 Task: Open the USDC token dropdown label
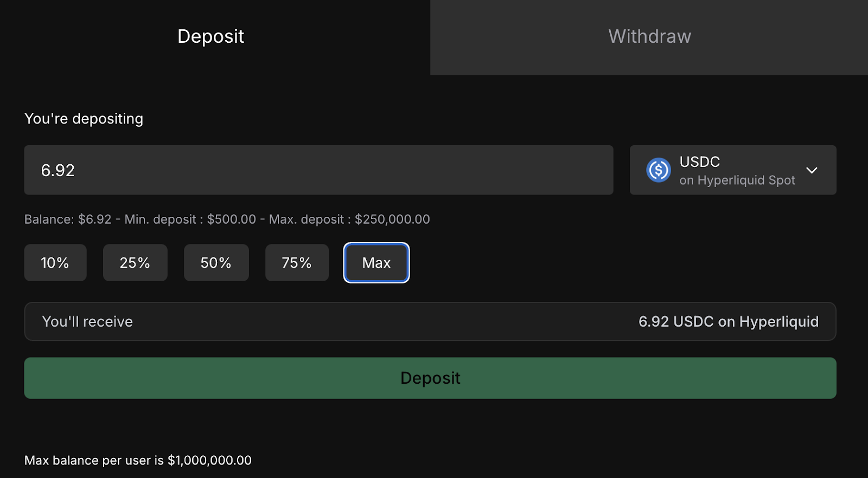pyautogui.click(x=699, y=162)
